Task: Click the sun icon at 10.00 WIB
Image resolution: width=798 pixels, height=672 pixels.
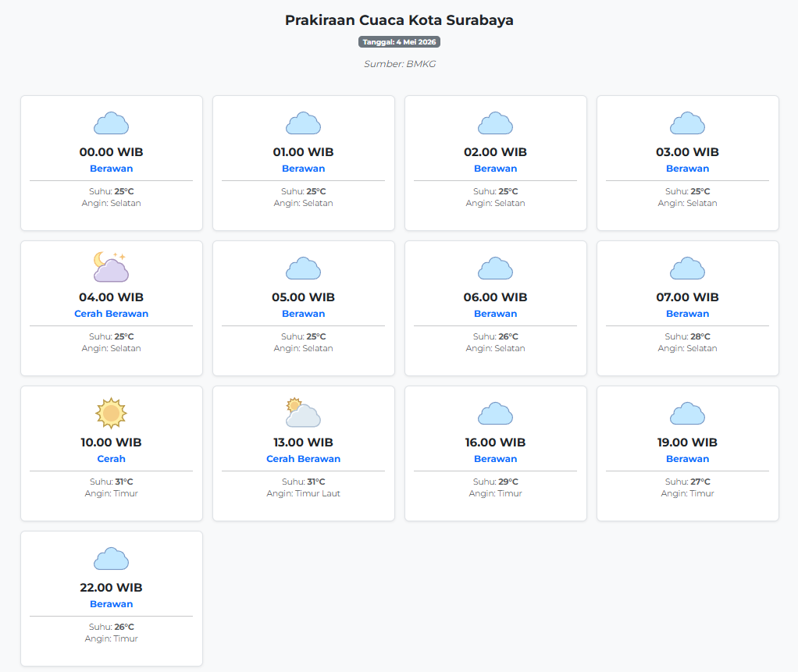Action: point(111,413)
